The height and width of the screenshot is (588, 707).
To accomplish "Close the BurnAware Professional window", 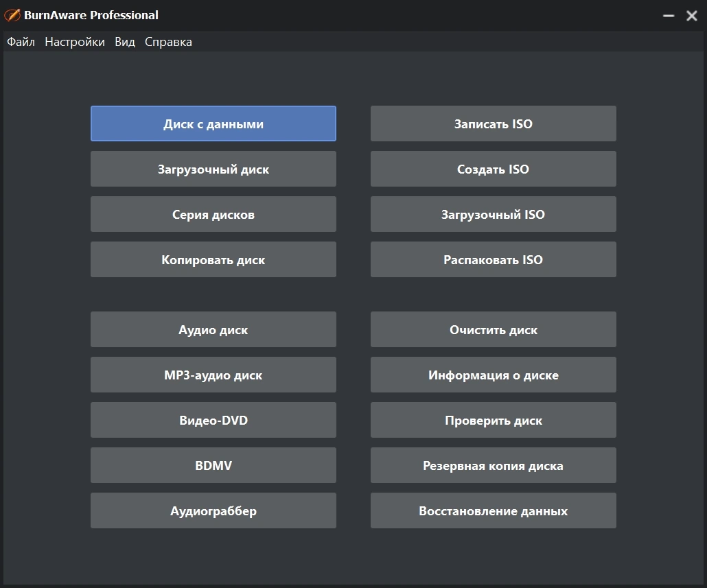I will 692,16.
